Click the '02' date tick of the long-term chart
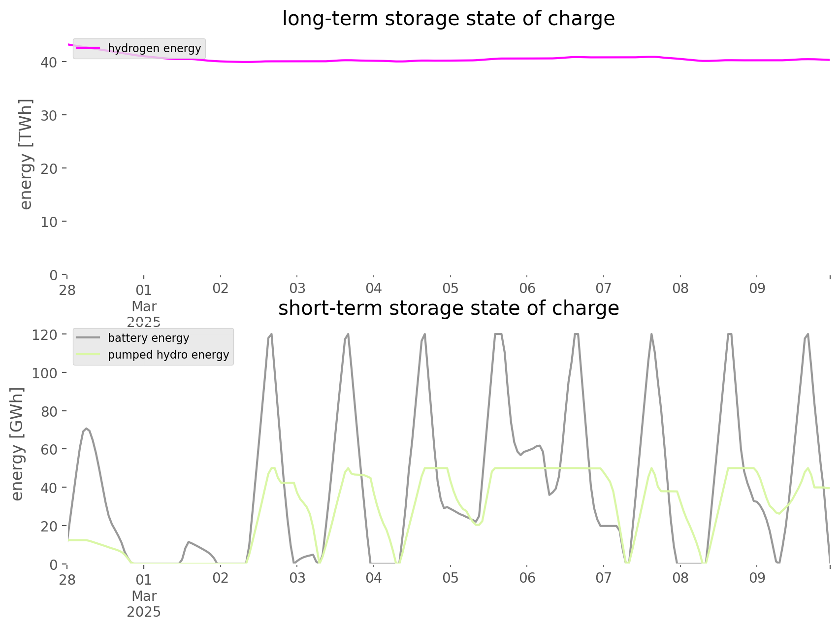Screen dimensions: 840x629 pyautogui.click(x=221, y=289)
